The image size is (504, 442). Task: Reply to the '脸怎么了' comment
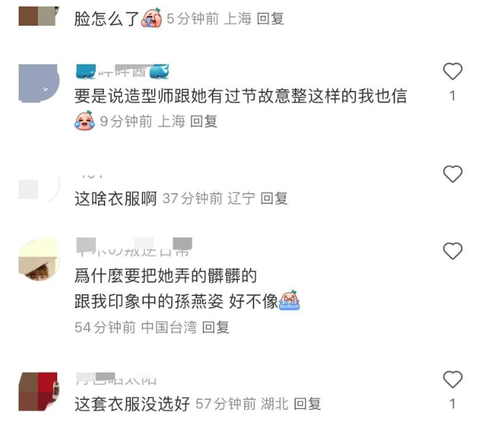coord(271,19)
